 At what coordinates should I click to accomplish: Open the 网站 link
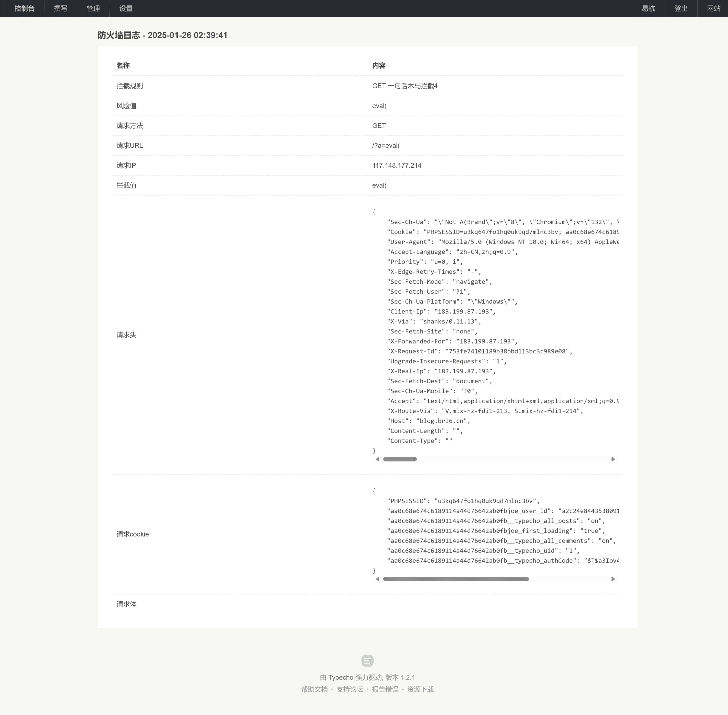coord(713,8)
